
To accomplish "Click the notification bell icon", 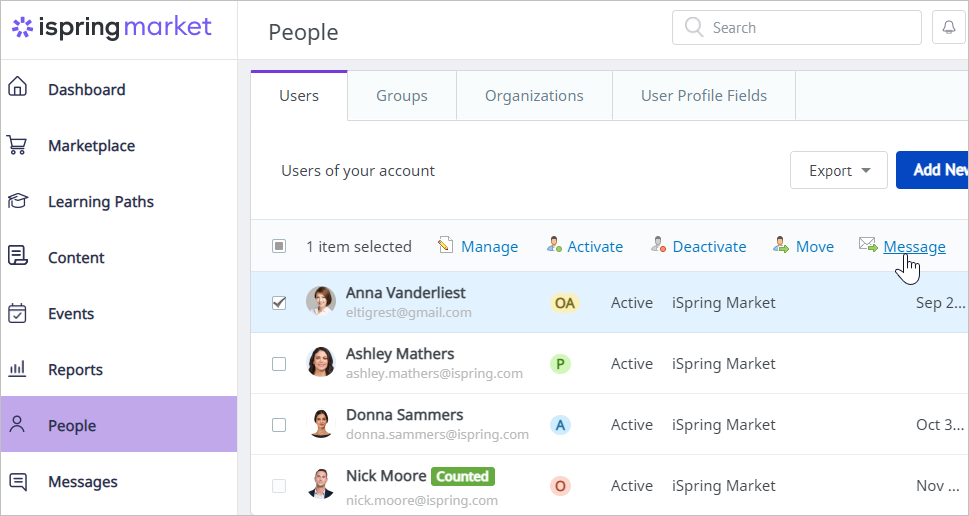I will coord(948,27).
